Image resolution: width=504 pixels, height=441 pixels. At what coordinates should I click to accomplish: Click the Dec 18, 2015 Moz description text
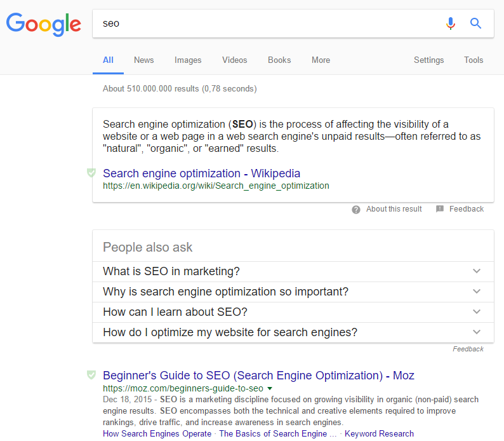tap(291, 410)
